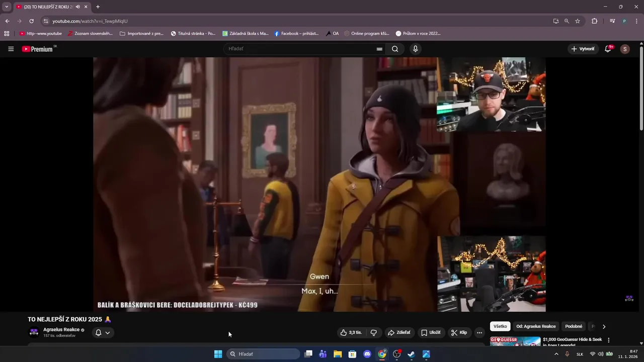The height and width of the screenshot is (362, 644).
Task: Open the zoom magnifier icon in address bar
Action: click(x=567, y=21)
